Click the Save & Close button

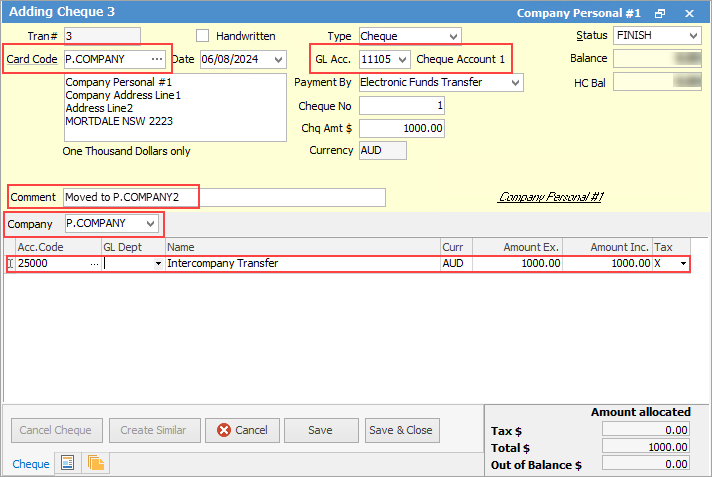coord(401,430)
